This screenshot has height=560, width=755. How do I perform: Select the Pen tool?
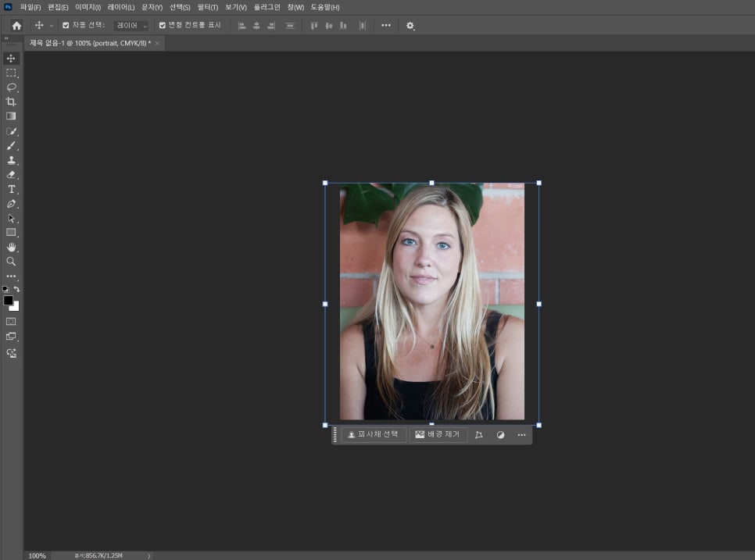(x=11, y=204)
